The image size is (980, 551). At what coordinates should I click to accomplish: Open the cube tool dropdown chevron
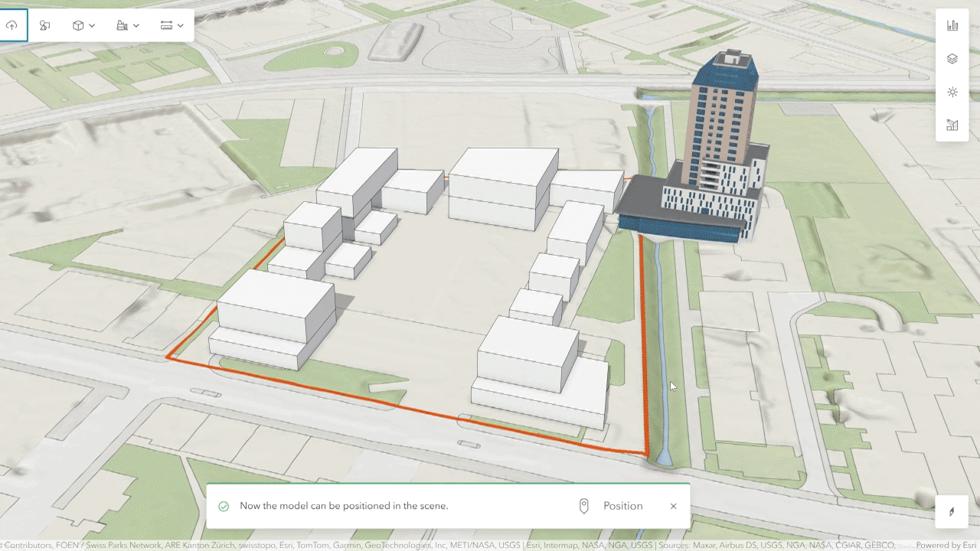(x=92, y=25)
